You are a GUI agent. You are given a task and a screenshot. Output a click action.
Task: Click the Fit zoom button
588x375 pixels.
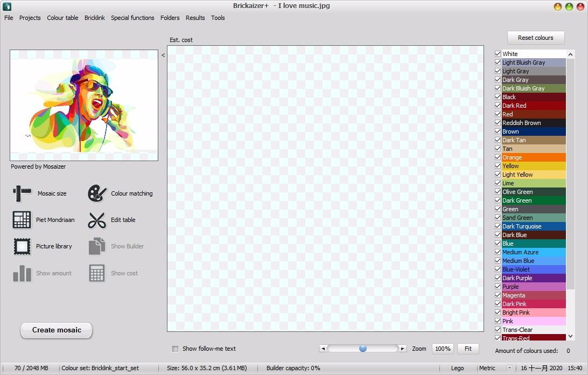(468, 349)
